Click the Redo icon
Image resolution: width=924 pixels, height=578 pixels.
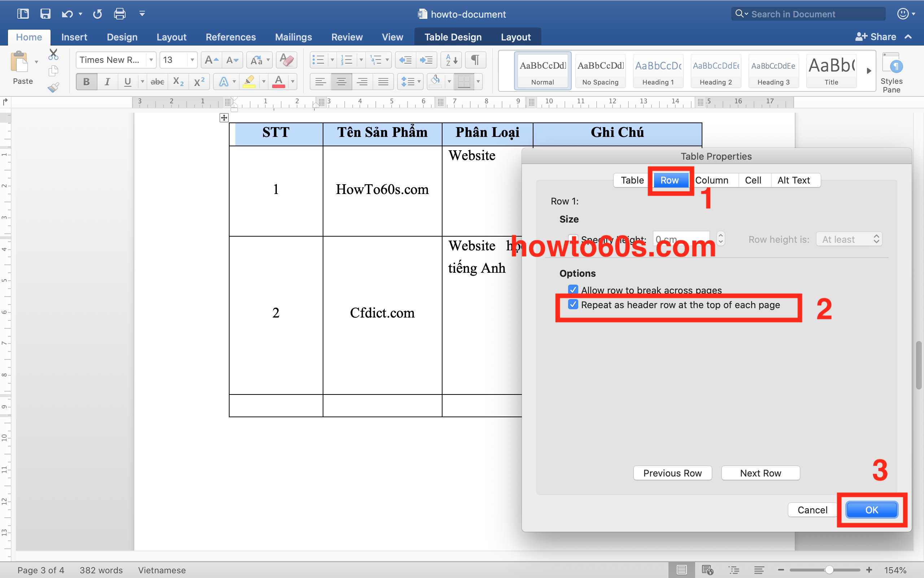click(x=97, y=14)
